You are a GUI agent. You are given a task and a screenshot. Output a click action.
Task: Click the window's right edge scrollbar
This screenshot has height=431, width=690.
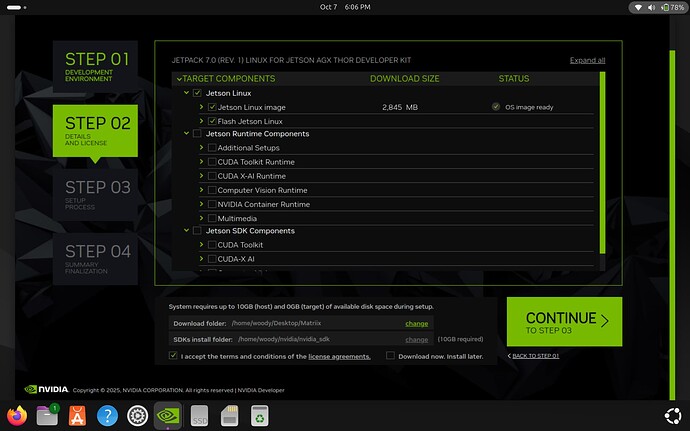coord(672,225)
